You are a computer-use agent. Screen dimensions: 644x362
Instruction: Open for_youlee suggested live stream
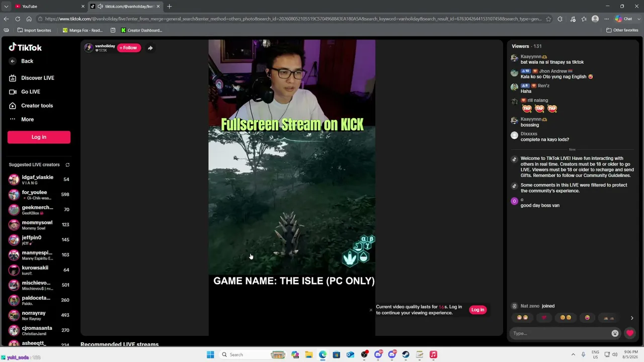(39, 195)
